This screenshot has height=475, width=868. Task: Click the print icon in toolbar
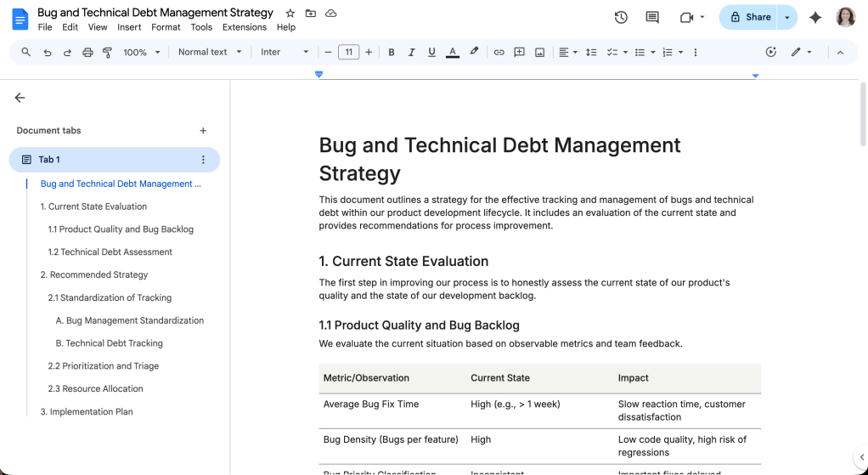(x=87, y=52)
